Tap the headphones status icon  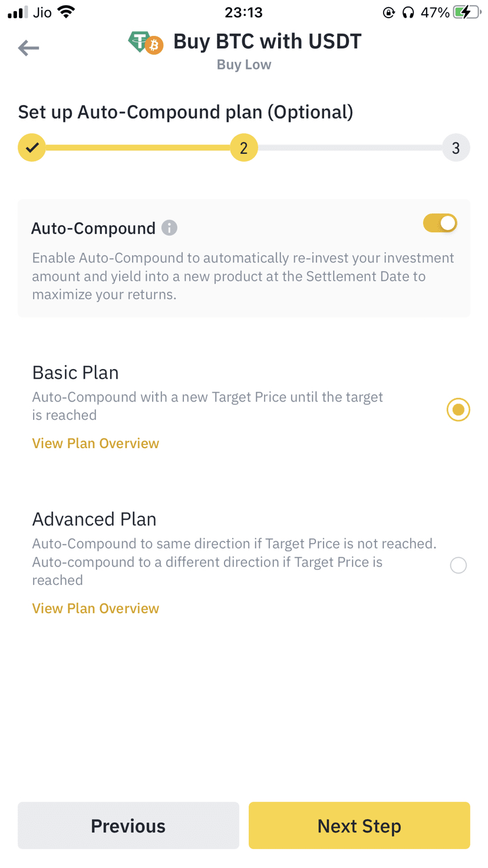[x=408, y=12]
